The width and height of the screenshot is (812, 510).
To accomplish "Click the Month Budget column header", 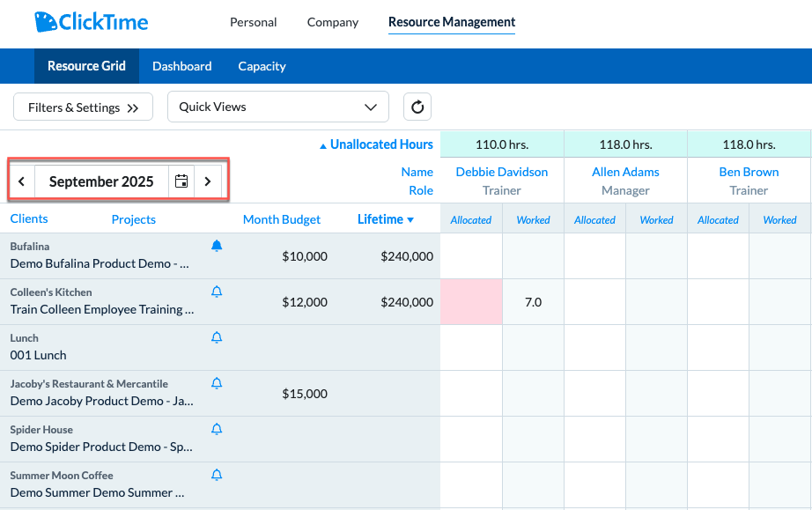I will click(282, 219).
